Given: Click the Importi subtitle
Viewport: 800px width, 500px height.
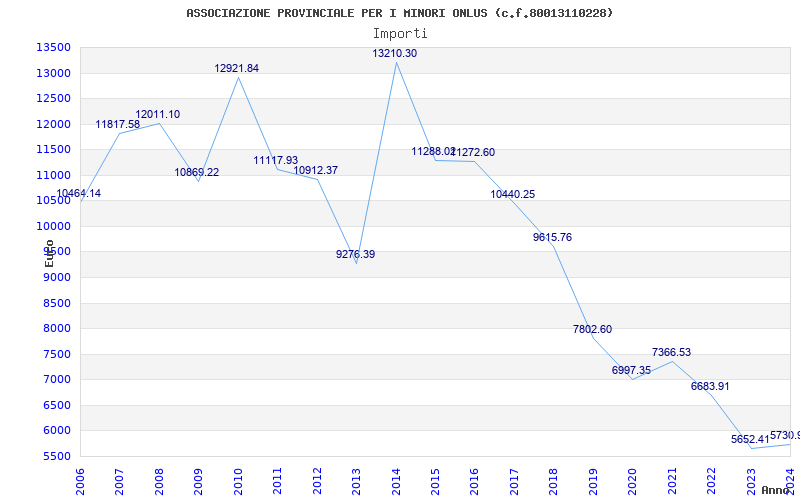Looking at the screenshot, I should (400, 33).
